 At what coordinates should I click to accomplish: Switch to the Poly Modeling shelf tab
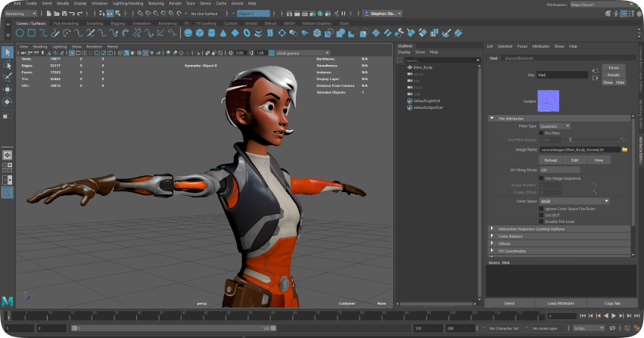(66, 23)
